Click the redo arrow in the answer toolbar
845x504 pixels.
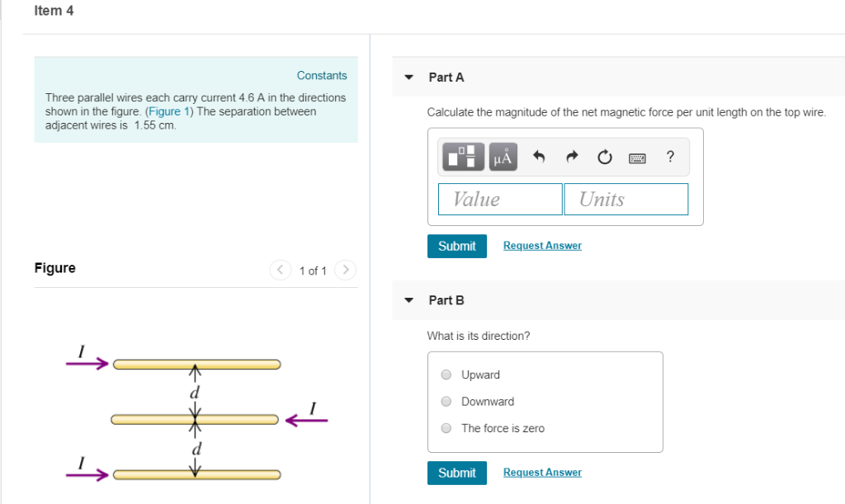pos(571,157)
